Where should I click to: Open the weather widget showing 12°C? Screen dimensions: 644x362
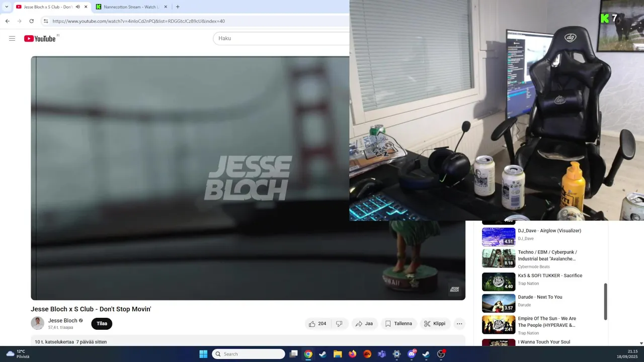pos(17,354)
